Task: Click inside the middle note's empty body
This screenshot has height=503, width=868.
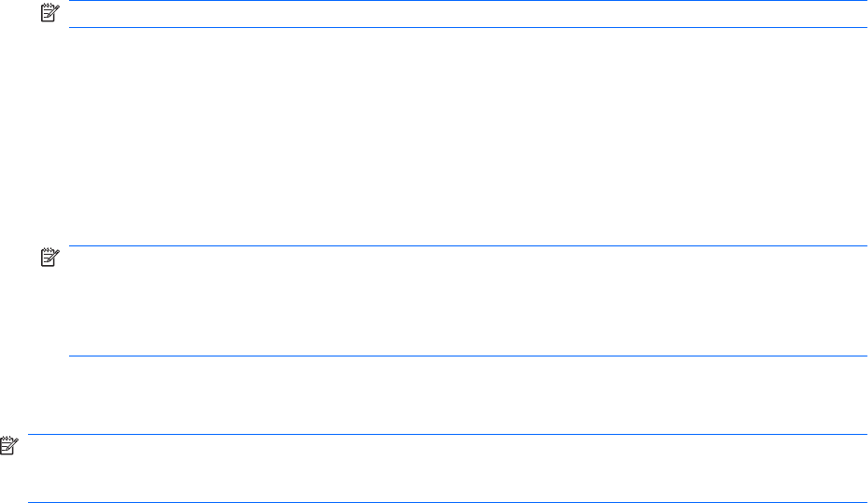Action: click(x=467, y=300)
